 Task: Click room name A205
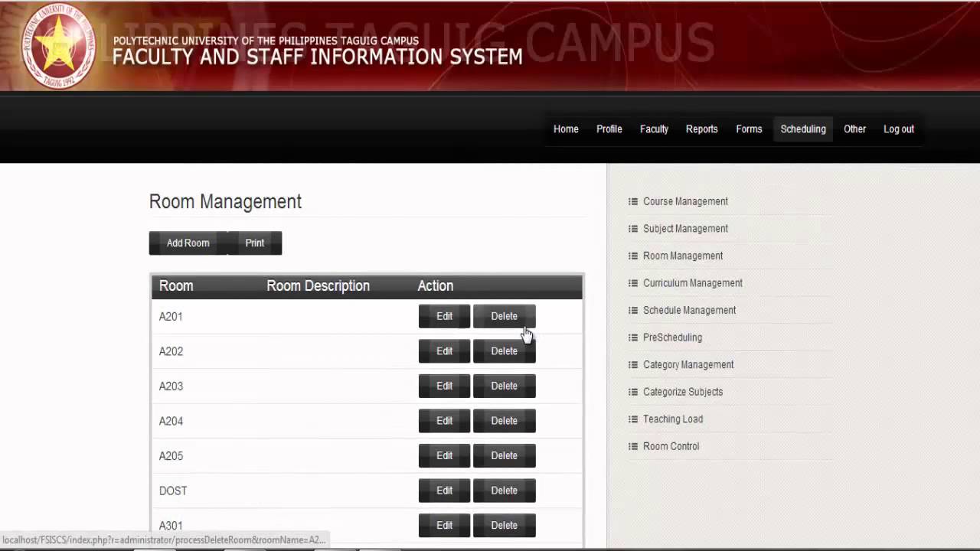(171, 455)
